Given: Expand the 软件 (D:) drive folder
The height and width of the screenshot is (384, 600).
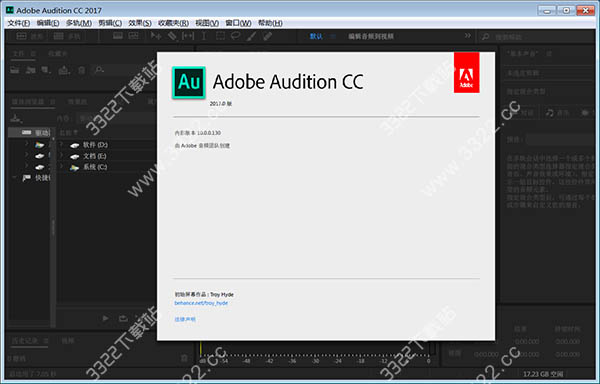Looking at the screenshot, I should pyautogui.click(x=62, y=145).
